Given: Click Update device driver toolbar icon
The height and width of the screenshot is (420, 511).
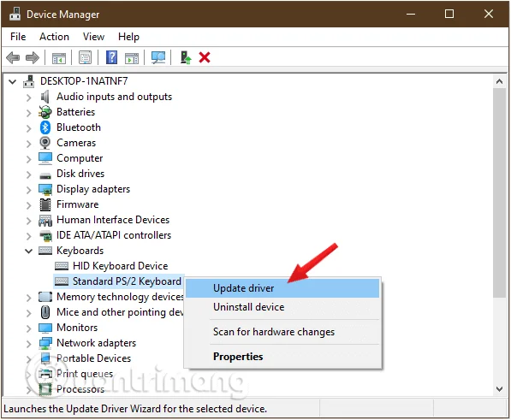Looking at the screenshot, I should click(186, 57).
